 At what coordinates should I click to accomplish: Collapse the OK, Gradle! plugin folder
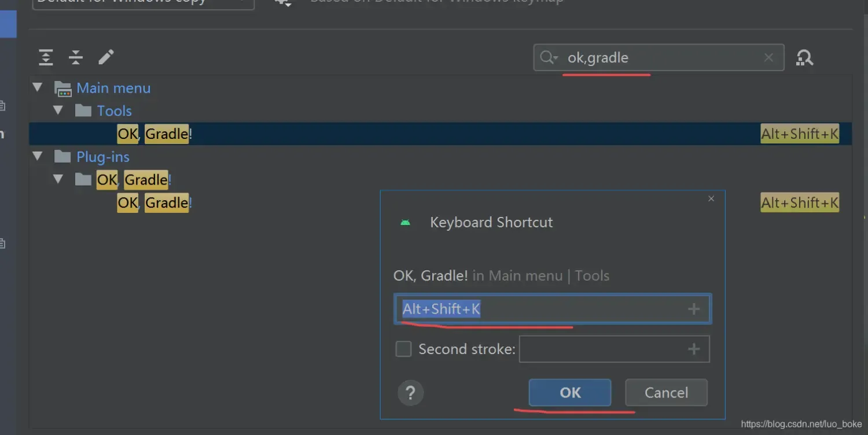click(x=58, y=179)
